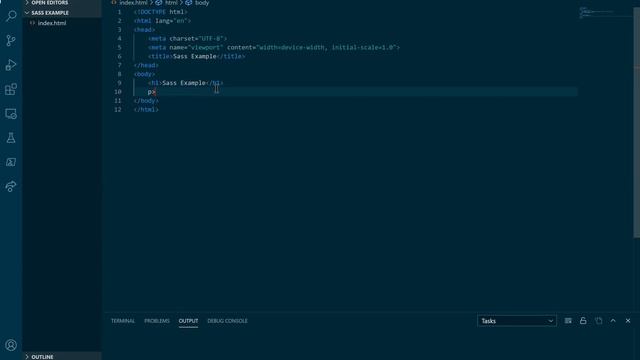Click line number 1 in the gutter

tap(120, 12)
